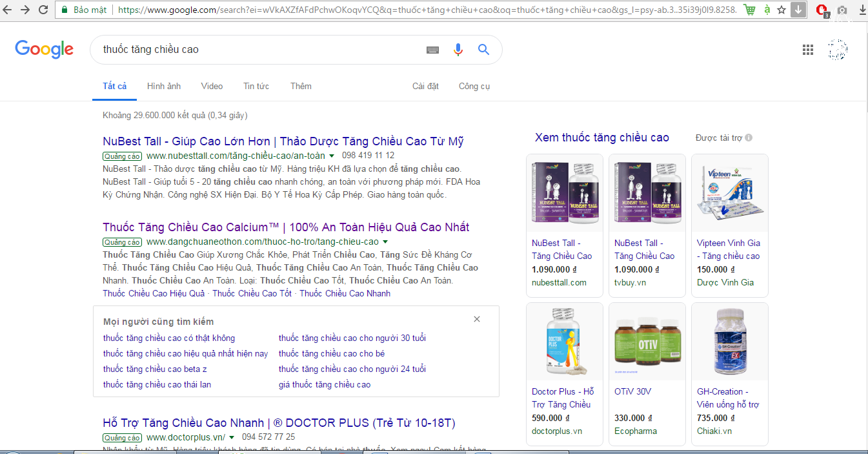Screen dimensions: 868x454
Task: Expand dropdown arrow next to dangchuaneothon.com URL
Action: (385, 242)
